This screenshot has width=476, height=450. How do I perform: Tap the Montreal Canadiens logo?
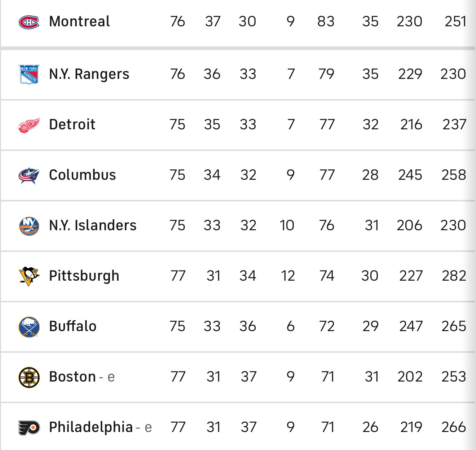click(29, 22)
